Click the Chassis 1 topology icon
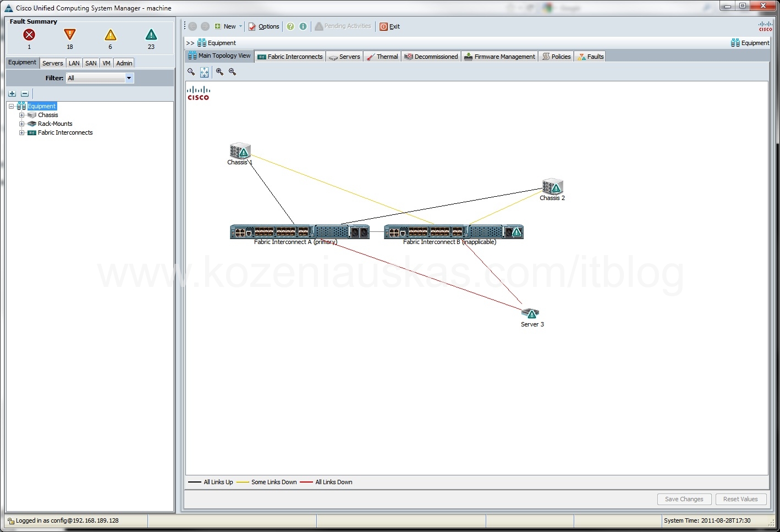Screen dimensions: 780x532 coord(240,151)
